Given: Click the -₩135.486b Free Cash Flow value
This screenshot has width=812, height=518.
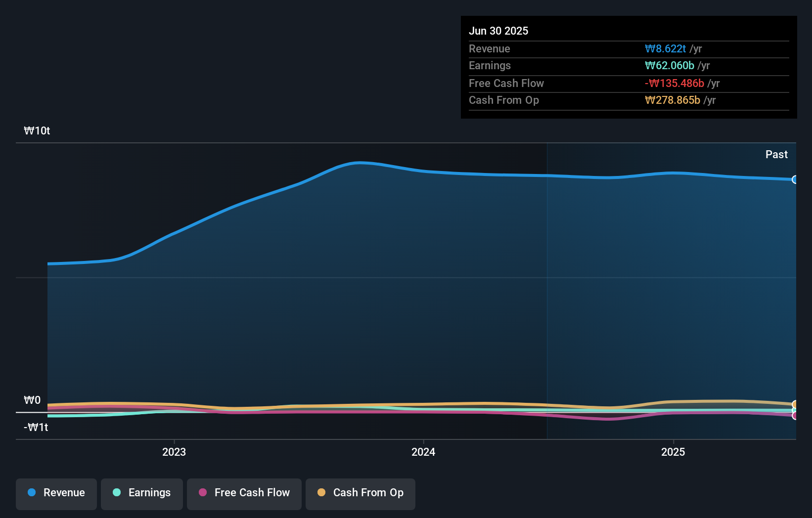Looking at the screenshot, I should click(675, 83).
